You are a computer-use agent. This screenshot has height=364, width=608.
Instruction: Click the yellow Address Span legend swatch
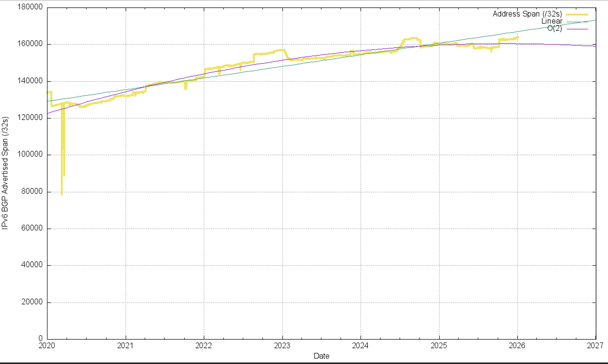(577, 14)
